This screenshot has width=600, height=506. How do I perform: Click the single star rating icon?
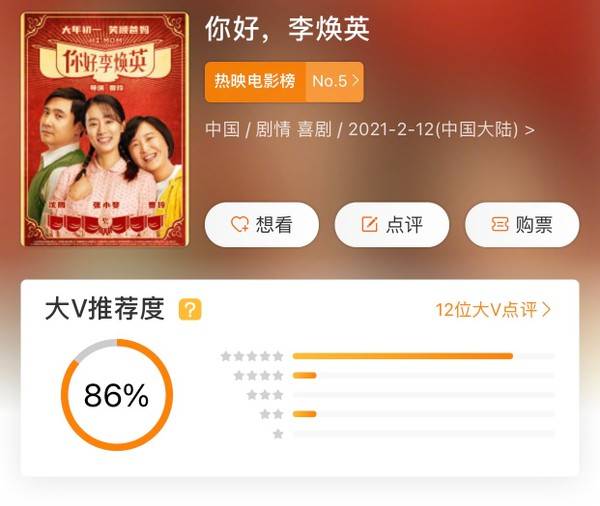coord(278,434)
